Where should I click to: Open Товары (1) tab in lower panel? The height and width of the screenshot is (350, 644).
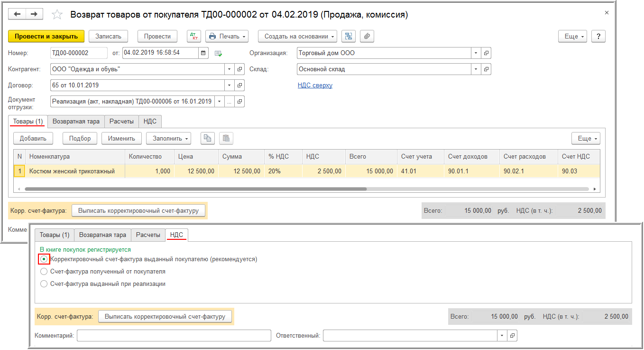pyautogui.click(x=55, y=235)
